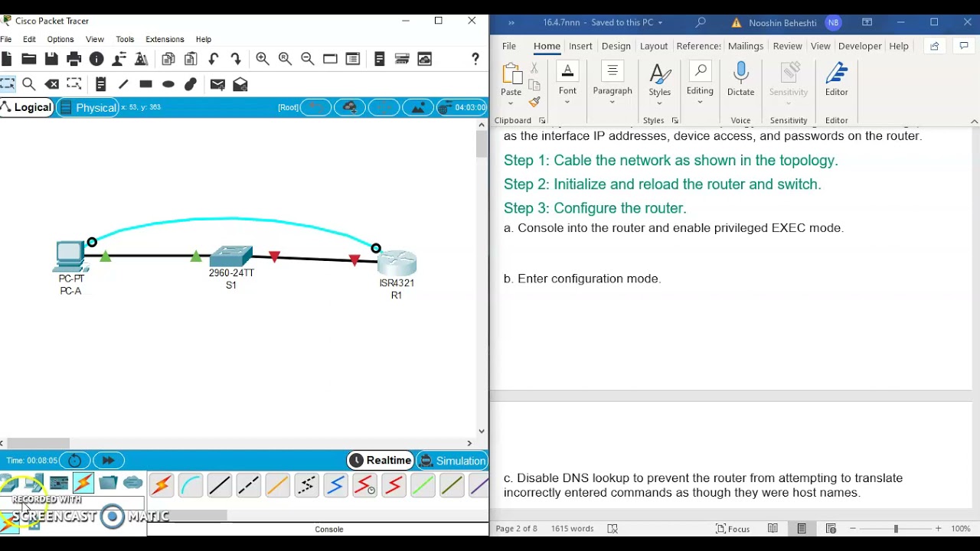Open the Activity Wizard icon
The height and width of the screenshot is (551, 980).
(x=119, y=59)
